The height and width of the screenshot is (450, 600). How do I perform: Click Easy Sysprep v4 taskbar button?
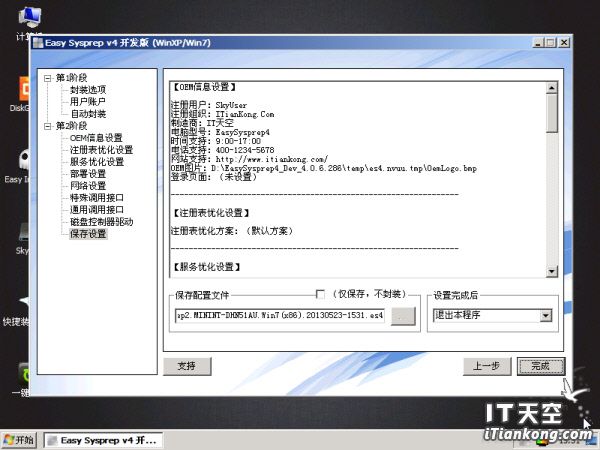103,440
